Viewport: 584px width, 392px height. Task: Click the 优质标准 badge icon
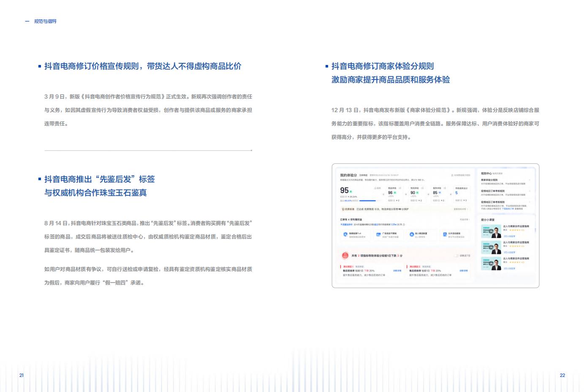click(343, 209)
